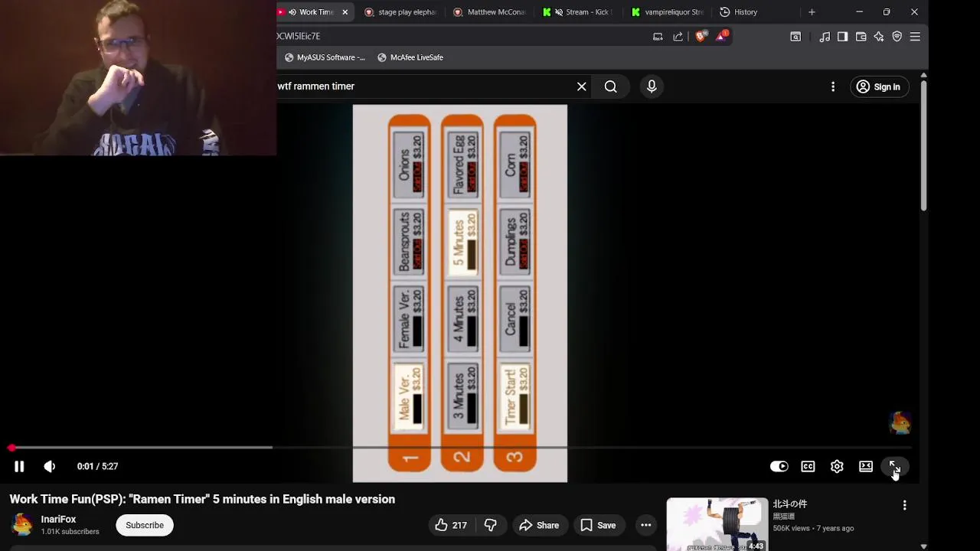
Task: Open McAfee LiveSafe bookmark
Action: 410,57
